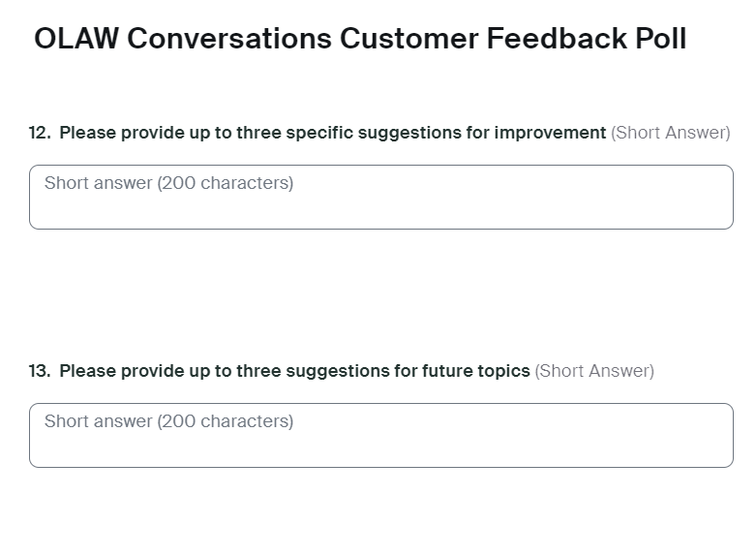The image size is (756, 556).
Task: Click the OLAW Conversations Customer Feedback Poll title
Action: 359,39
